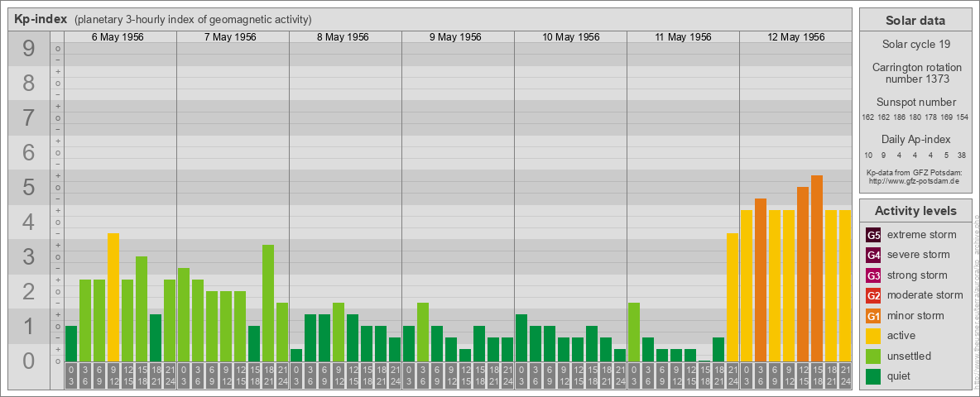The height and width of the screenshot is (397, 980).
Task: Click the Kp scale number 7
Action: click(x=28, y=118)
